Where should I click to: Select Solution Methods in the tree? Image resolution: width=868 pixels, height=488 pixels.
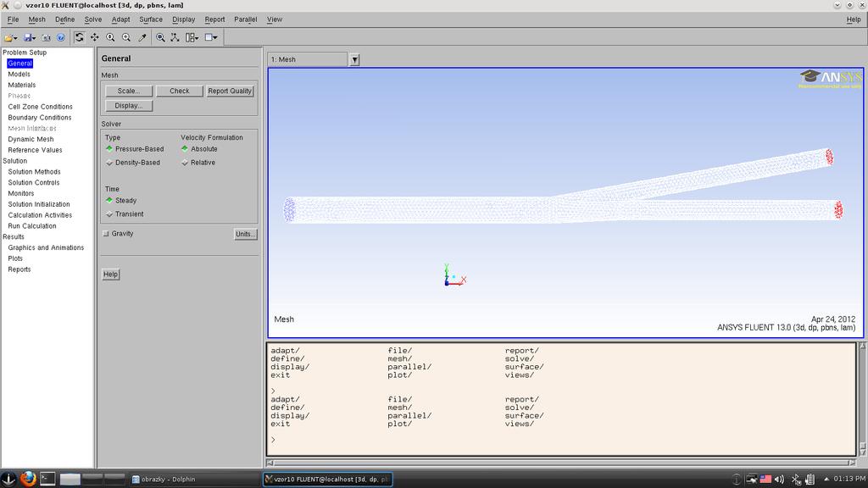(34, 172)
